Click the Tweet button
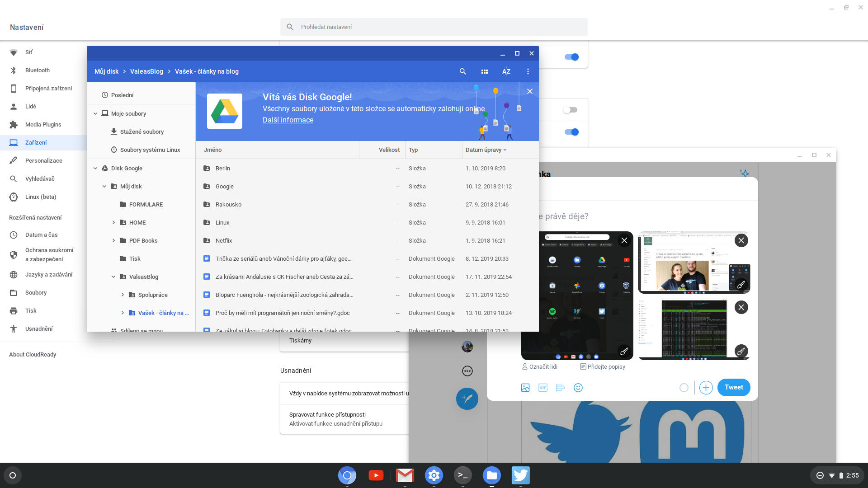Screen dimensions: 868x488 pyautogui.click(x=734, y=387)
